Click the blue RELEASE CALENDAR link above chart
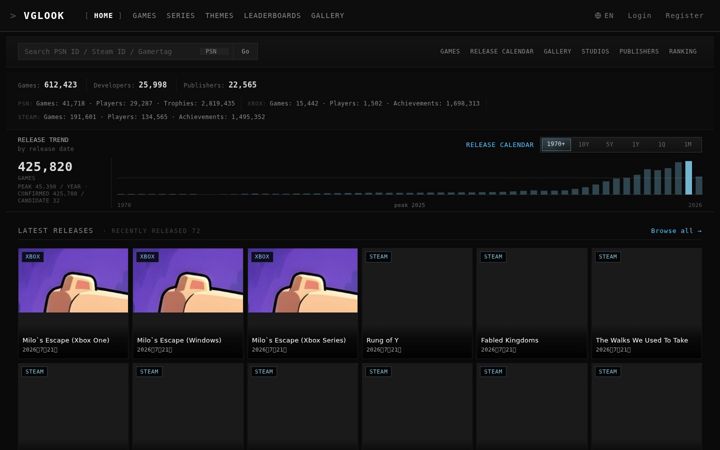The image size is (720, 450). [500, 145]
